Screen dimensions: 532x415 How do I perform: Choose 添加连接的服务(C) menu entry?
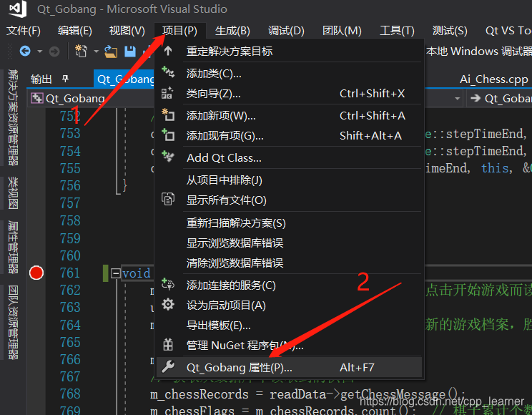point(288,285)
